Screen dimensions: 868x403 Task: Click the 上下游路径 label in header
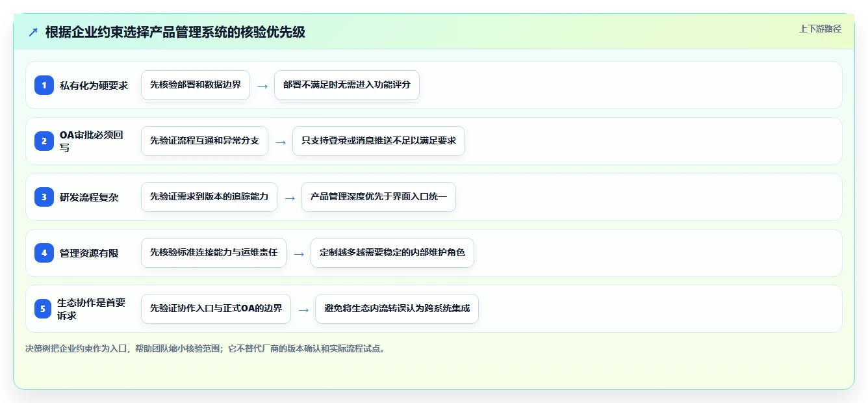(x=820, y=29)
